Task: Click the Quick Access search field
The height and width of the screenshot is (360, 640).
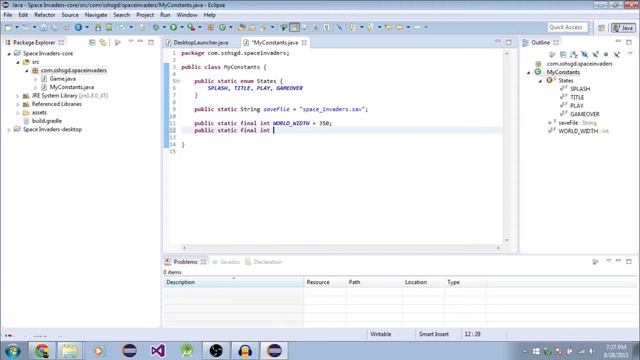Action: coord(567,27)
